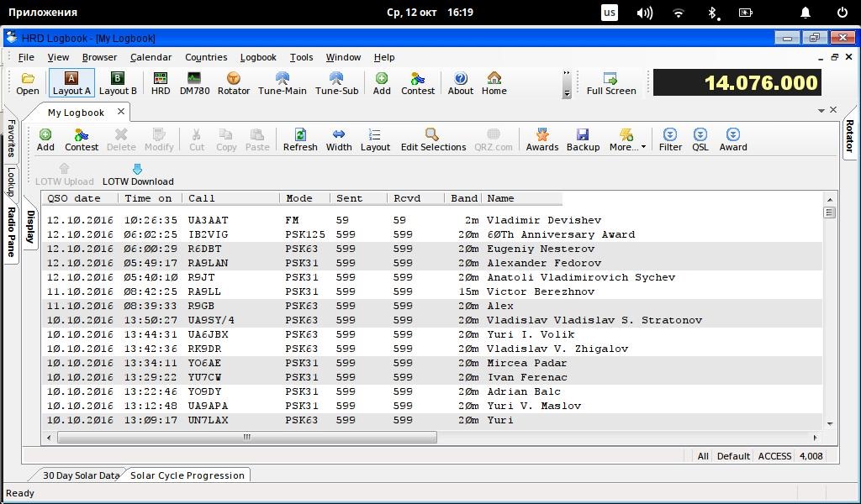Open Contest in the logbook toolbar
This screenshot has height=504, width=861.
(82, 139)
